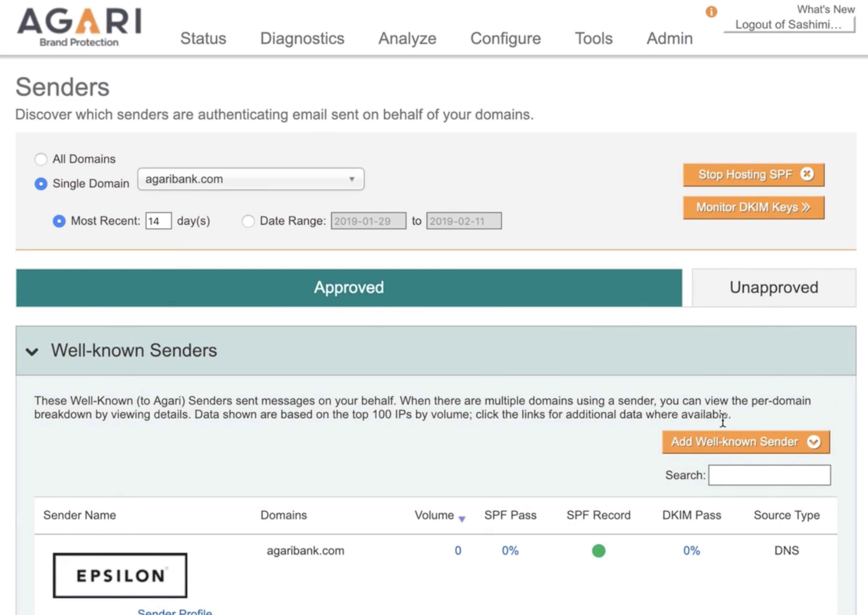Screen dimensions: 868x615
Task: Click the Logout of Sashimi link
Action: pyautogui.click(x=788, y=25)
